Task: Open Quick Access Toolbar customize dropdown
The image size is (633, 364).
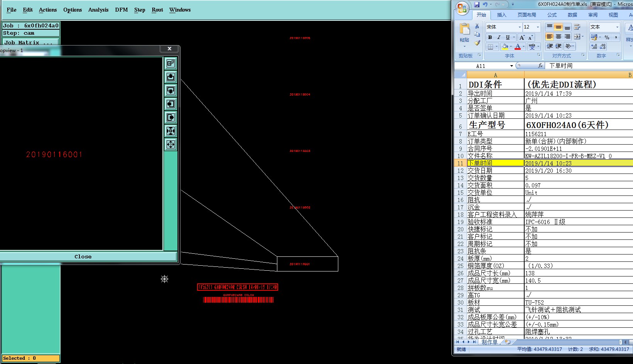Action: click(x=513, y=5)
